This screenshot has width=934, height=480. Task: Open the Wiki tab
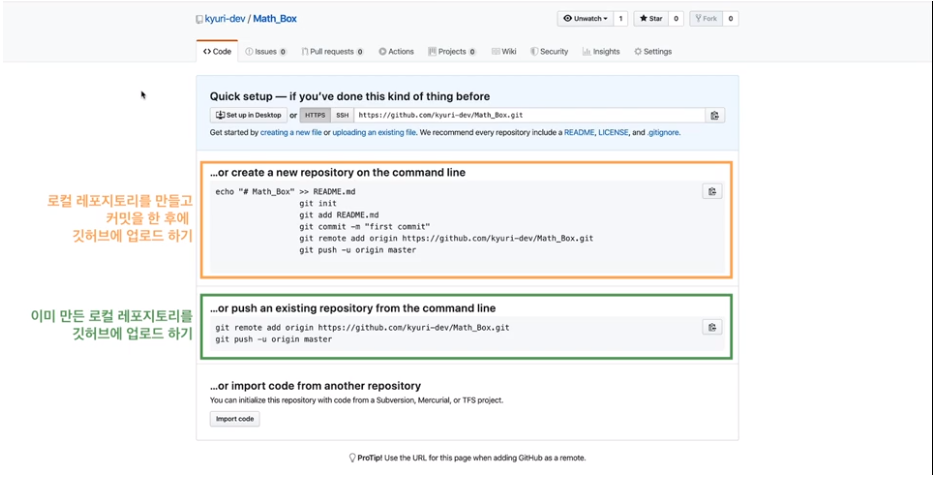pos(504,51)
